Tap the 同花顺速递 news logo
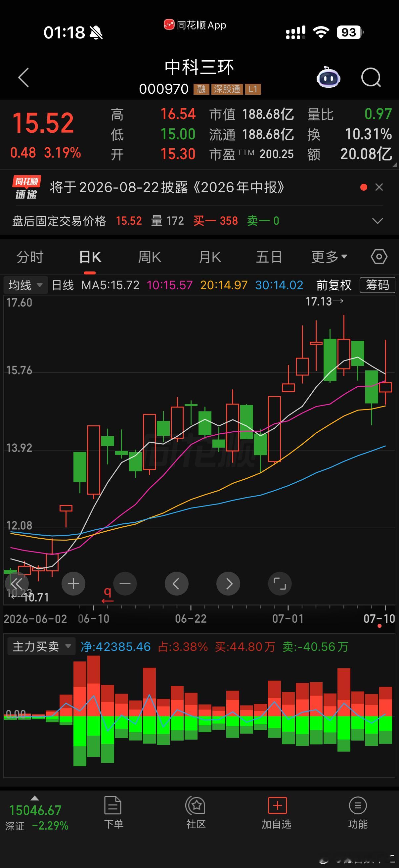Screen dimensions: 399x868 [26, 187]
